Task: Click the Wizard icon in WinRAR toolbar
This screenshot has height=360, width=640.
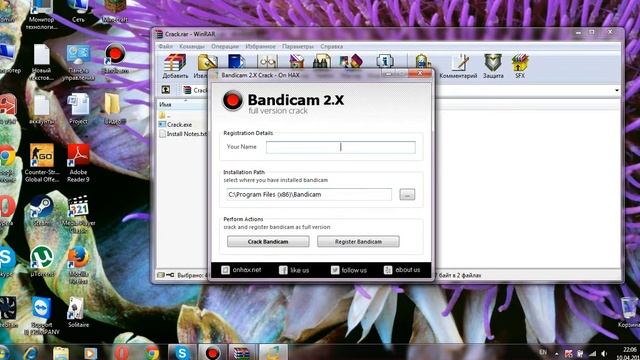Action: click(351, 62)
